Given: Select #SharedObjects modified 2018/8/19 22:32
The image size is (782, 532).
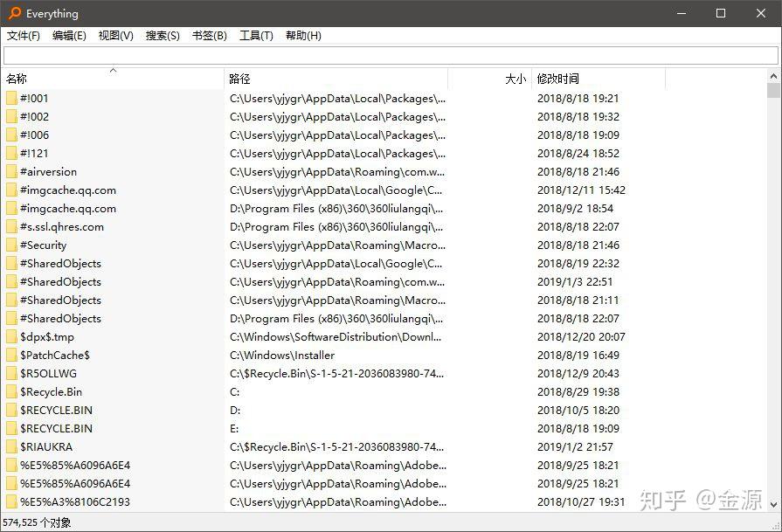Looking at the screenshot, I should click(x=60, y=263).
